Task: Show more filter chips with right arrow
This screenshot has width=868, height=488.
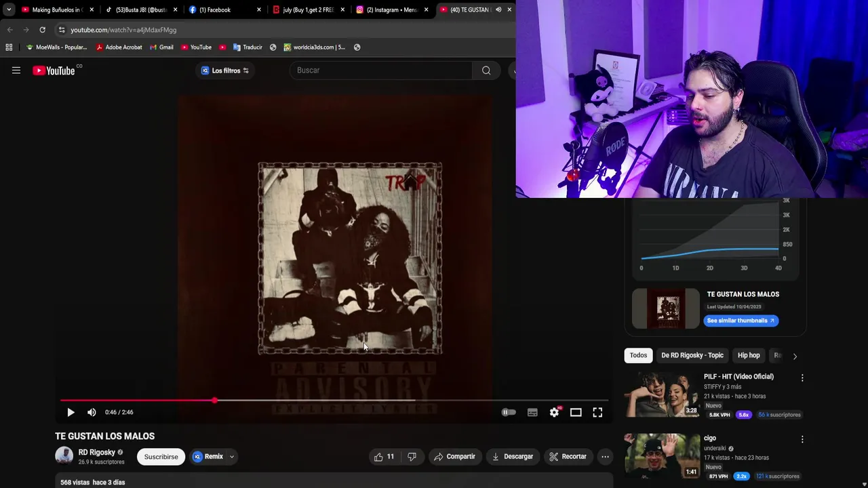Action: (795, 356)
